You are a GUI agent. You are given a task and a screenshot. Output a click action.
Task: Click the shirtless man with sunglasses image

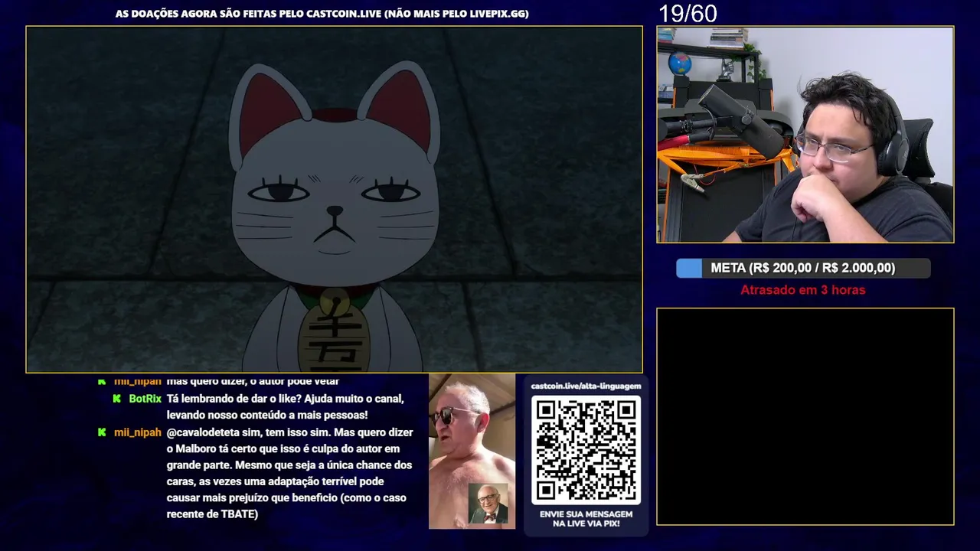point(472,451)
